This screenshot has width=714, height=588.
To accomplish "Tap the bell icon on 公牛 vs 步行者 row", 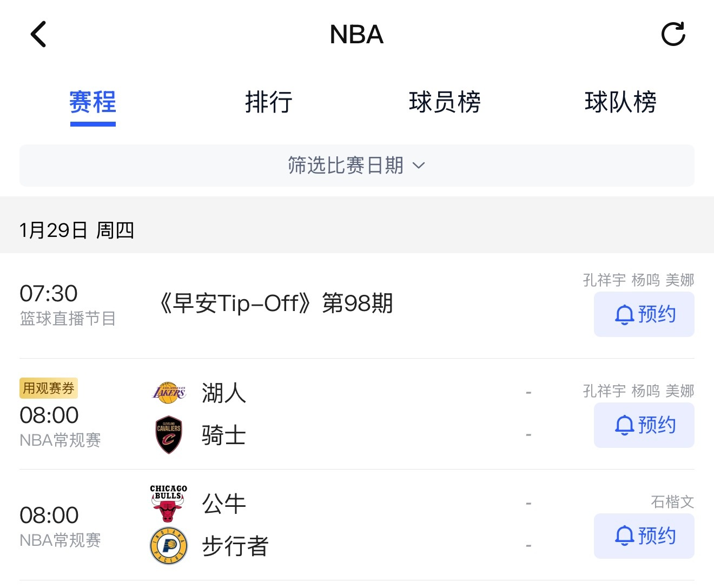I will [625, 536].
